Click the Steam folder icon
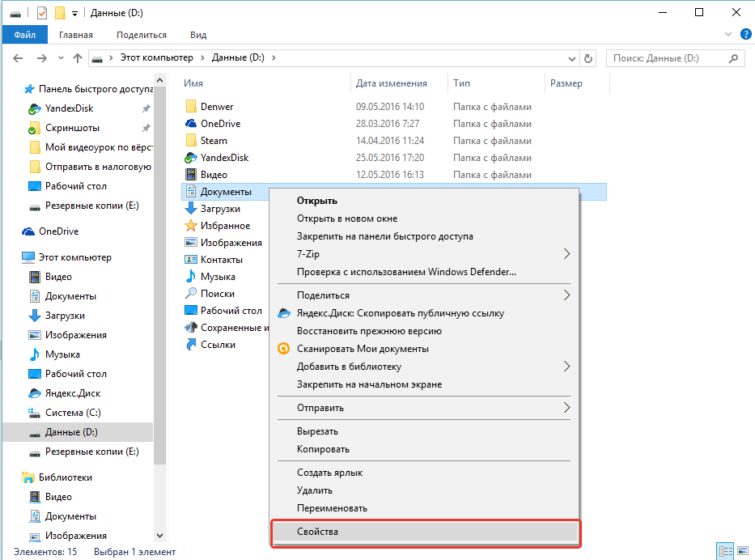Screen dimensions: 755x560 (x=191, y=141)
